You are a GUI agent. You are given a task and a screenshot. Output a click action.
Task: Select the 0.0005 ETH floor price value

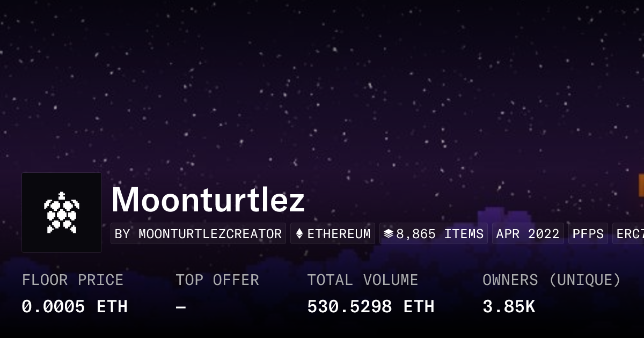tap(75, 307)
